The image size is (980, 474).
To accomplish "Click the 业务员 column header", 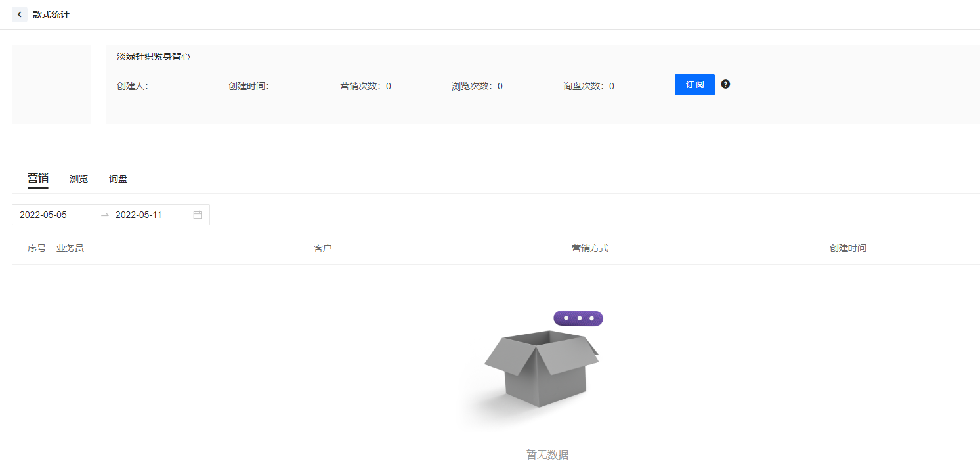I will (x=70, y=248).
